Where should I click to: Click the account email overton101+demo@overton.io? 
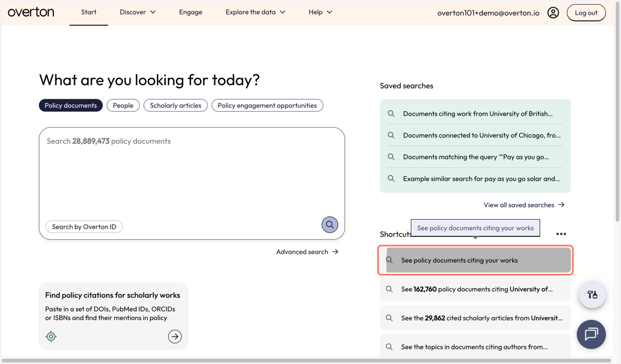(488, 12)
